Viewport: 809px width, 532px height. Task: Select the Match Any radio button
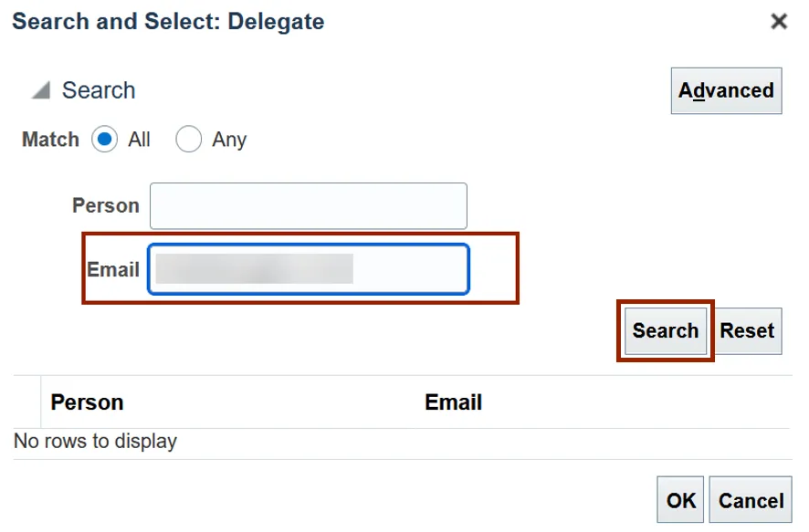[188, 140]
